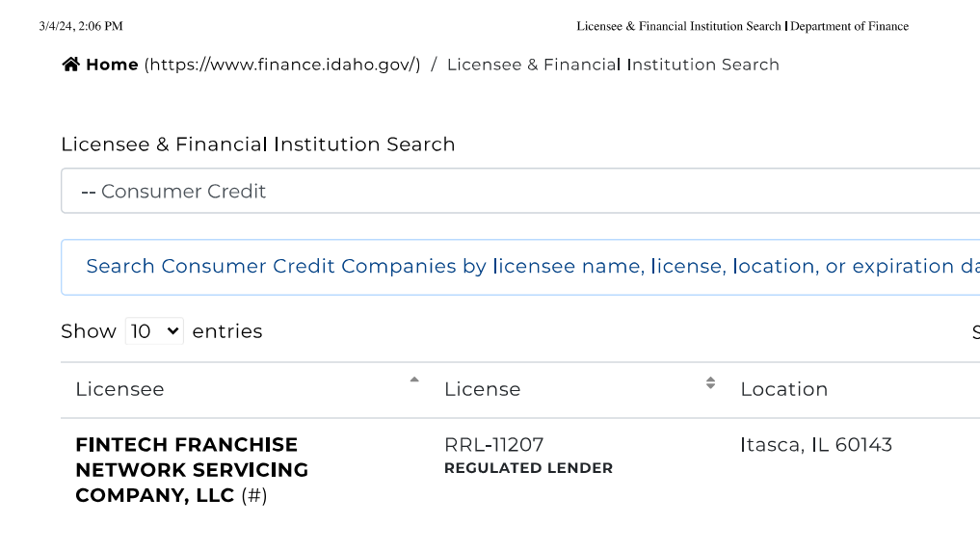Sort table by License column header
The width and height of the screenshot is (980, 550).
[483, 389]
